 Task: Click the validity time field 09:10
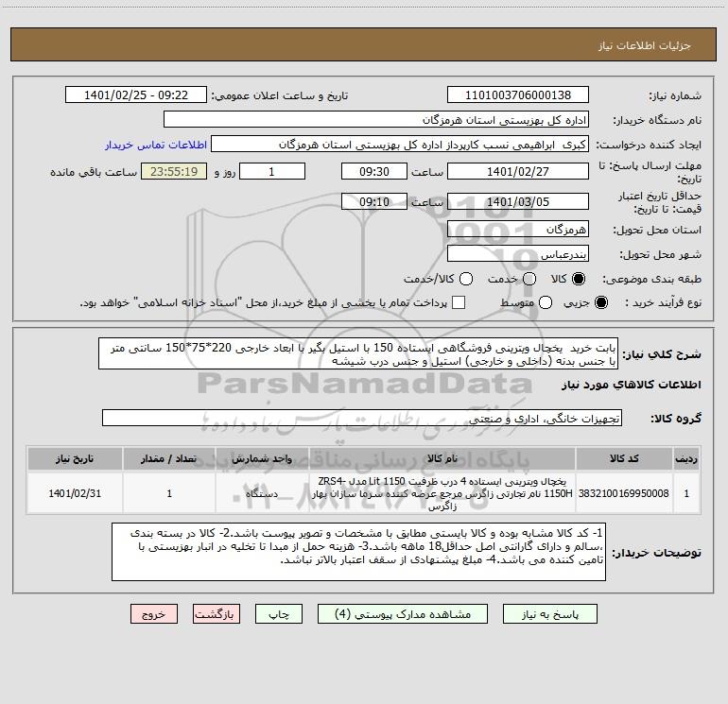tap(374, 201)
